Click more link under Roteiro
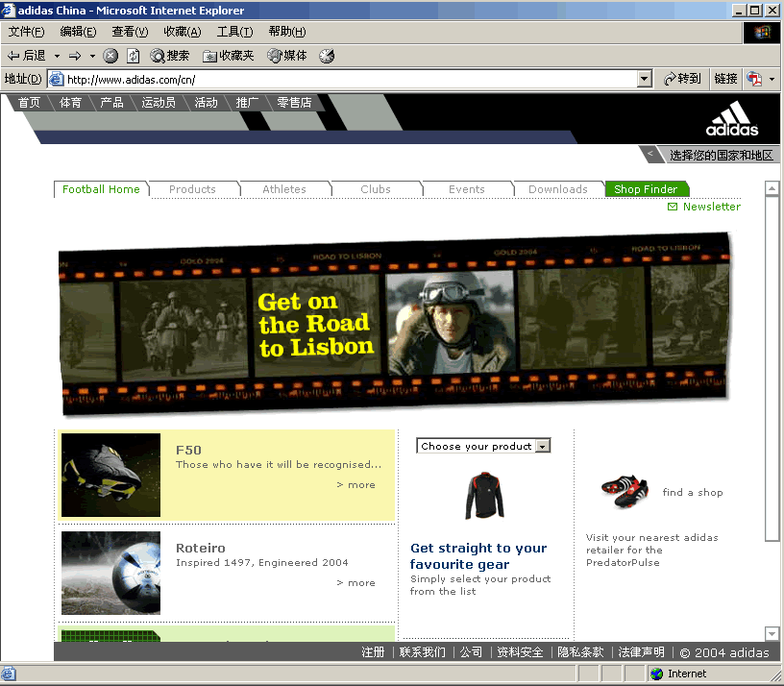The width and height of the screenshot is (784, 686). (x=356, y=583)
